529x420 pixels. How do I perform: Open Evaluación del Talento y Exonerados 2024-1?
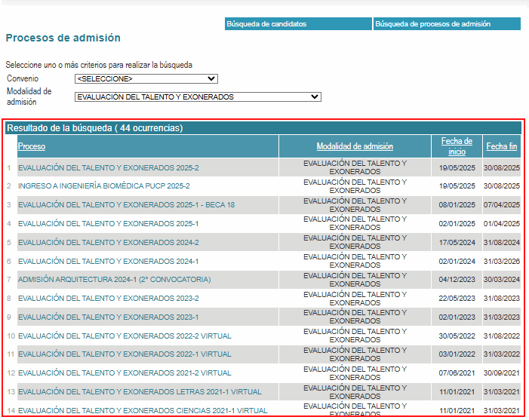[x=108, y=261]
